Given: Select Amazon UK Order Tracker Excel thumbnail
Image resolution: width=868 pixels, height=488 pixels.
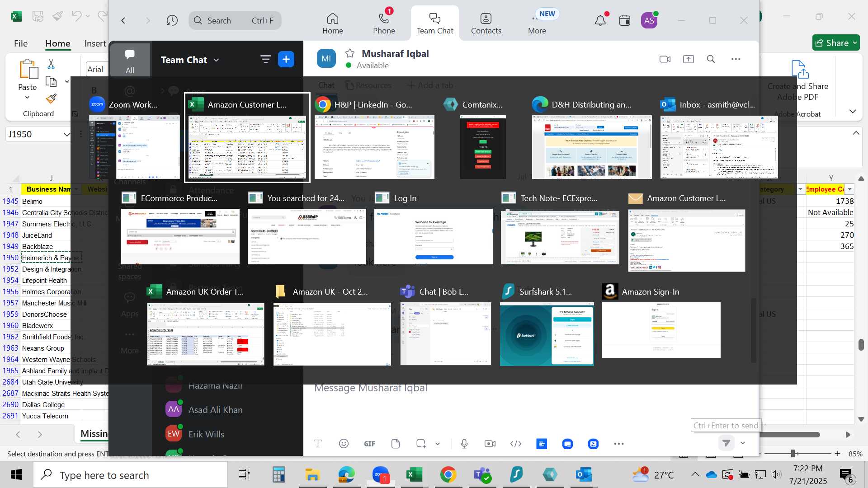Looking at the screenshot, I should coord(206,334).
